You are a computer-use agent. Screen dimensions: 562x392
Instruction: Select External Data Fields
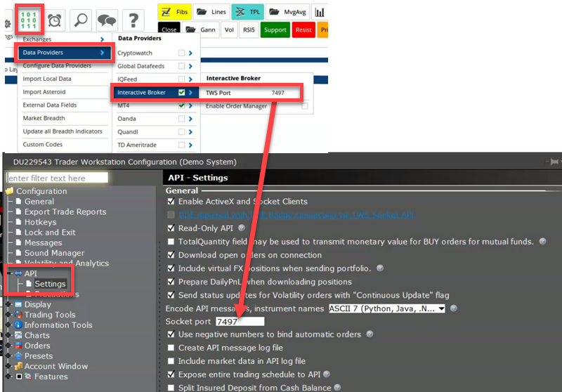(63, 105)
